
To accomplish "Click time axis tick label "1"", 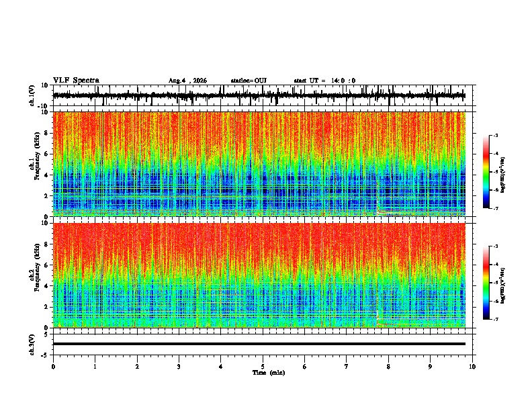I will (95, 367).
